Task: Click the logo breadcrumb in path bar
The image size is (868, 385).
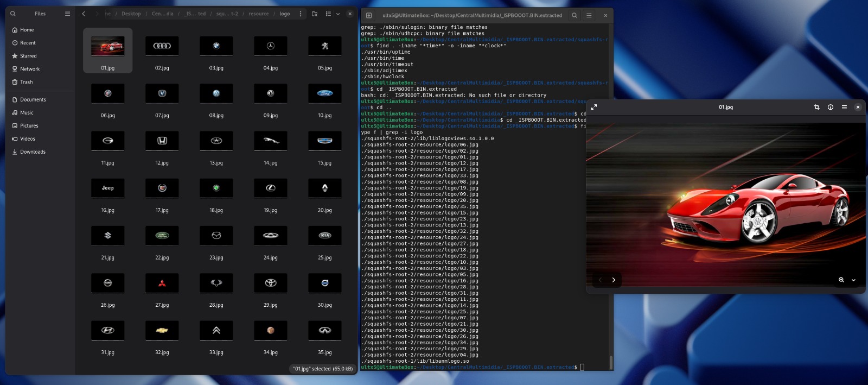Action: (284, 14)
